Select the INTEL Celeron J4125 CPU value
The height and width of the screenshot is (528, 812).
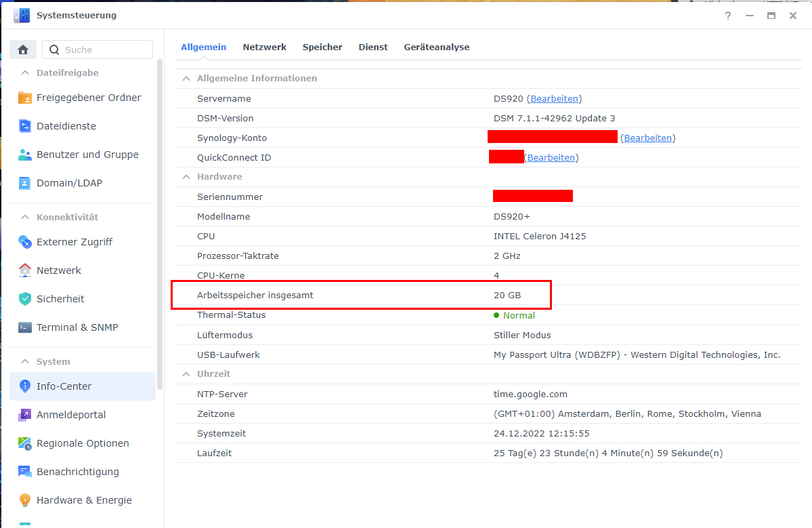tap(540, 237)
